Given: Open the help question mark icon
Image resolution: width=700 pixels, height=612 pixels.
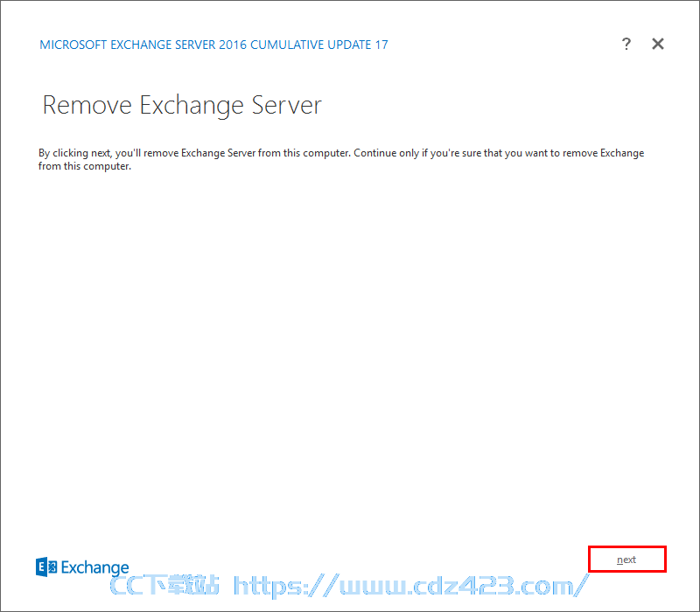Looking at the screenshot, I should pyautogui.click(x=626, y=44).
